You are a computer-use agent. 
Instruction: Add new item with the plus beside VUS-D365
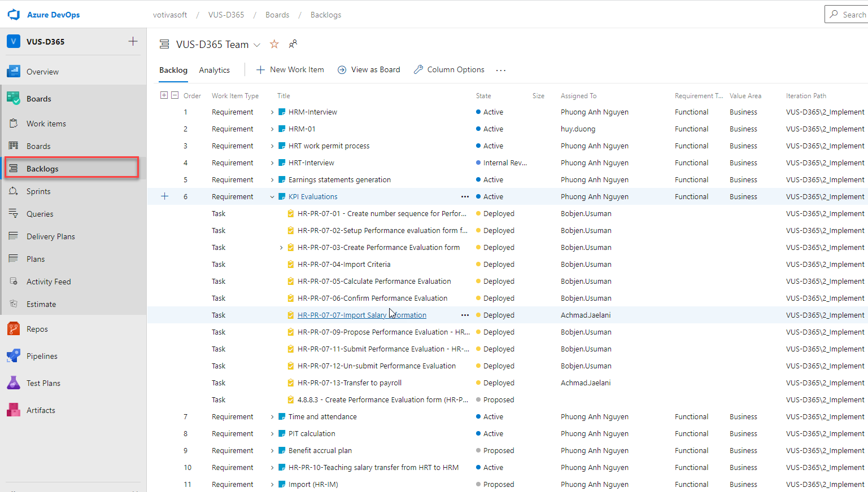[133, 41]
